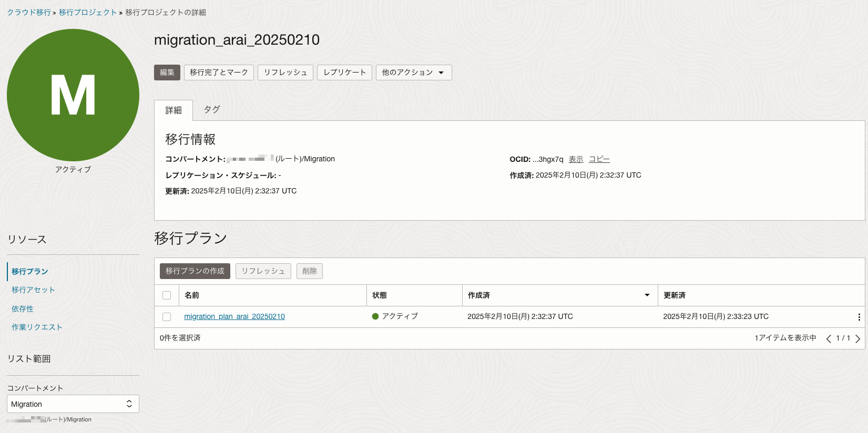Refresh the project with the top リフレッシュ button
Screen dimensions: 868x433
click(285, 73)
